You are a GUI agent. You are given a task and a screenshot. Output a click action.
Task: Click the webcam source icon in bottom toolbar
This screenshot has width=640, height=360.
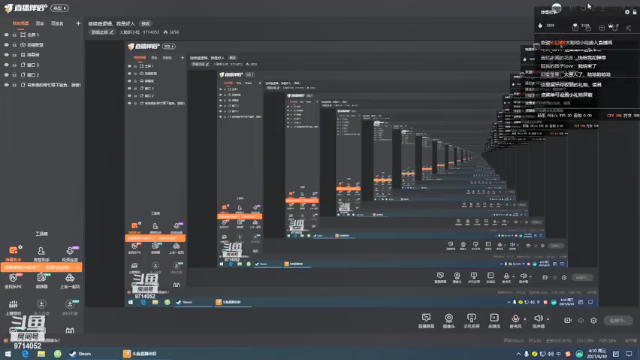tap(449, 318)
